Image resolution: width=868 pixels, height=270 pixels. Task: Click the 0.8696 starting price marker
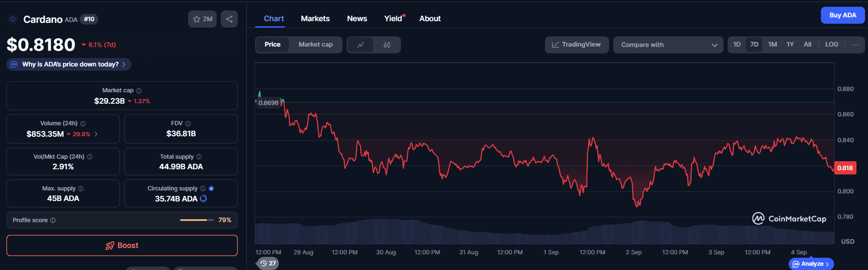point(268,103)
